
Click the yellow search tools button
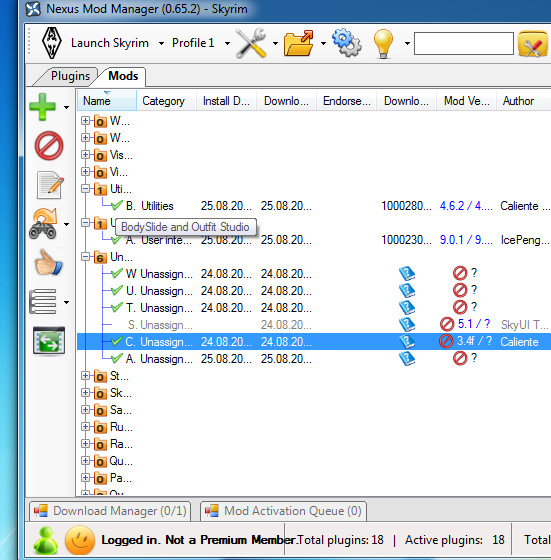[532, 44]
